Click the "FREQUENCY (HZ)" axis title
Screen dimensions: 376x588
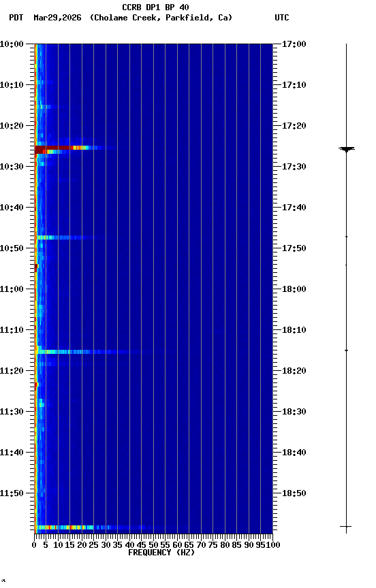[161, 553]
